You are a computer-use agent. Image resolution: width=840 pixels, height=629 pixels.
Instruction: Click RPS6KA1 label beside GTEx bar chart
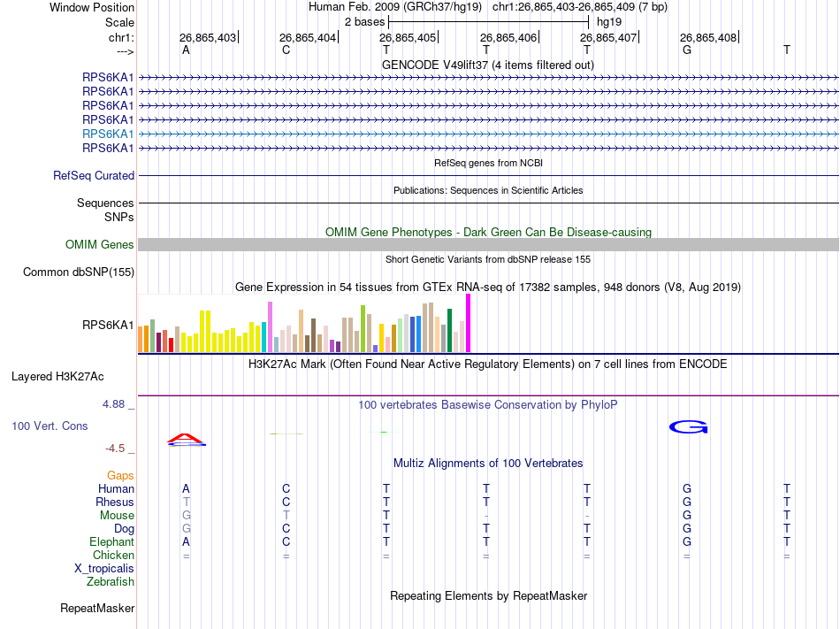pos(108,326)
